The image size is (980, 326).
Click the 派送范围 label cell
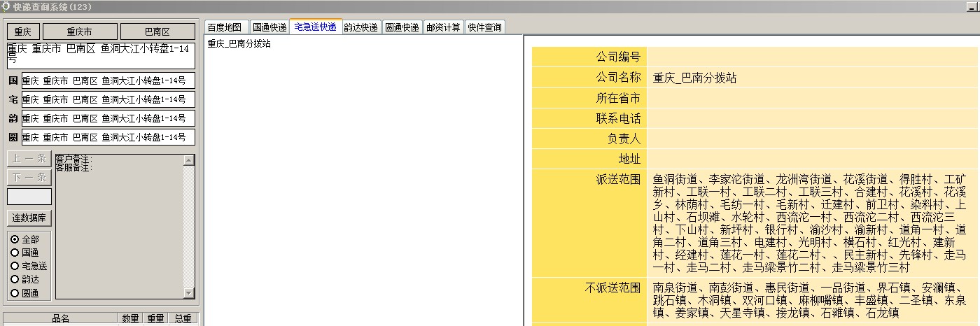pos(589,222)
